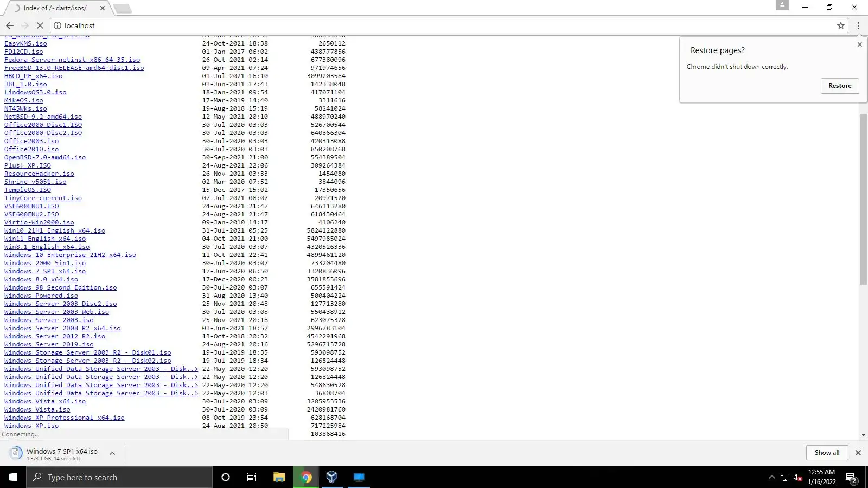Open the Windows Start menu

point(13,477)
